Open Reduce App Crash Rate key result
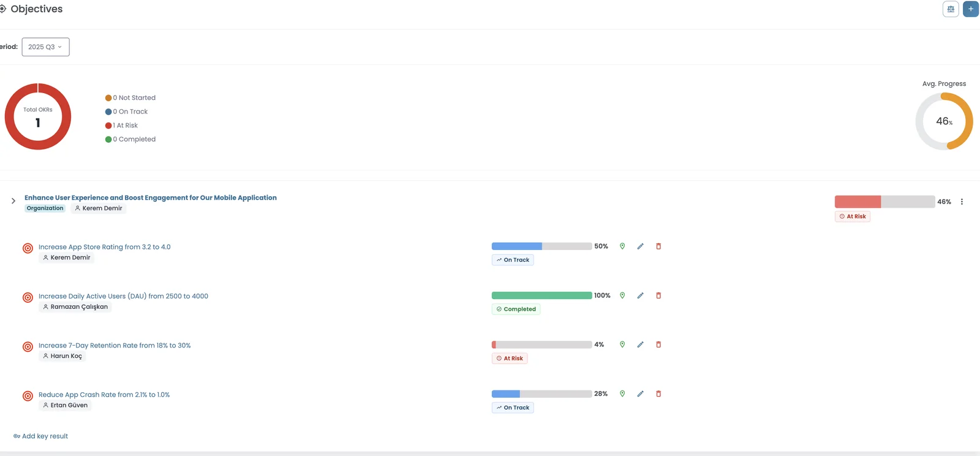The height and width of the screenshot is (456, 980). tap(104, 395)
